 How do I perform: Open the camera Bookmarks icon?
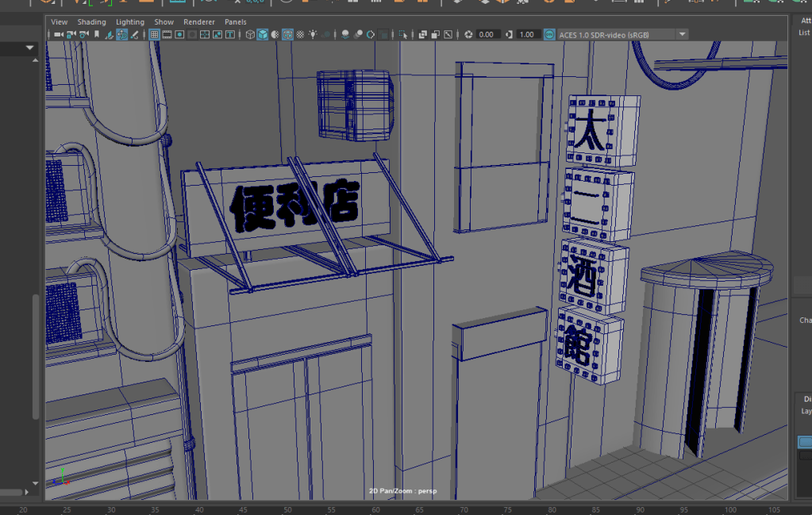pos(97,35)
